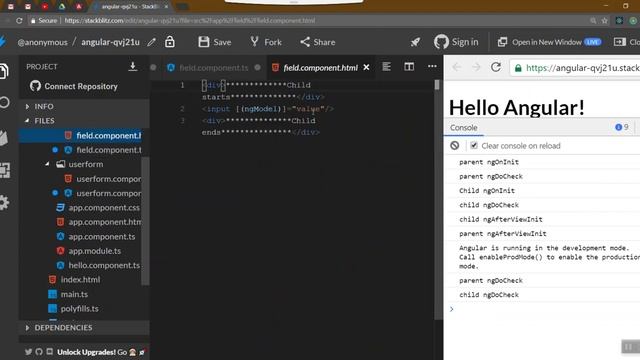
Task: Click 'parent ngOnInit' console line
Action: [489, 162]
